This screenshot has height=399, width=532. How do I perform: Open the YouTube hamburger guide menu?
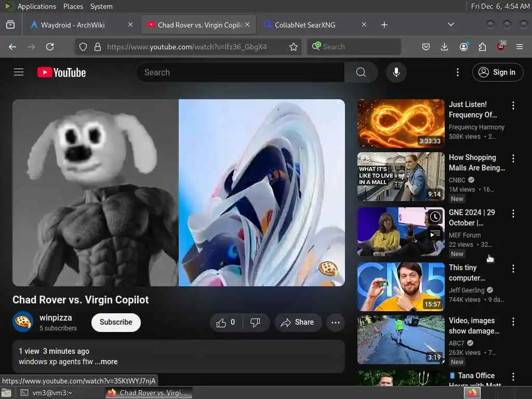[x=19, y=72]
